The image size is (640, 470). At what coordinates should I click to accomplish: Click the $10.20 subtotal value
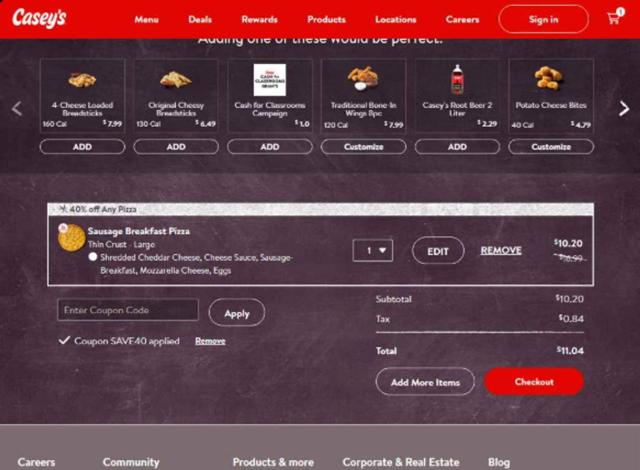tap(569, 299)
